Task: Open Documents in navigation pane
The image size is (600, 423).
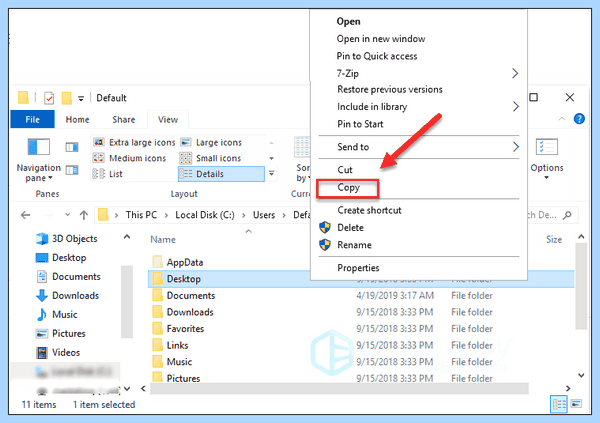Action: (68, 276)
